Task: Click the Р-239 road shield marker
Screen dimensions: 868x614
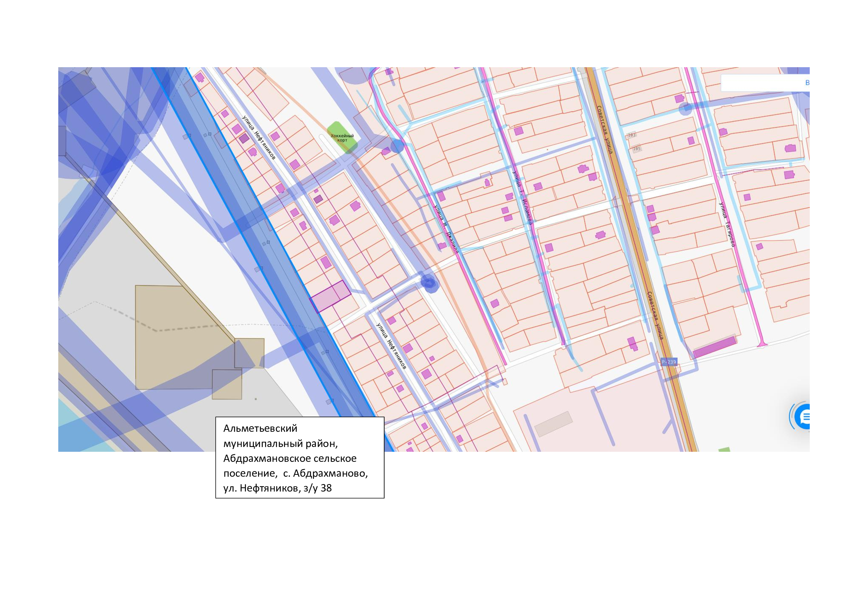Action: click(669, 362)
